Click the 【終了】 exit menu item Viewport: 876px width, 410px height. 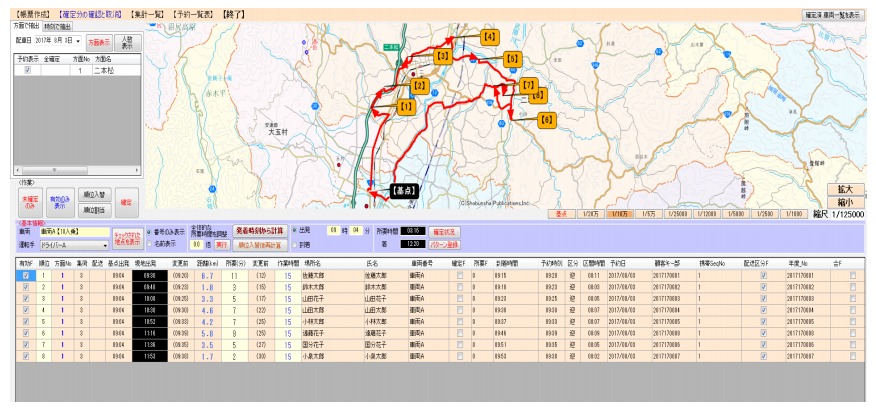233,14
